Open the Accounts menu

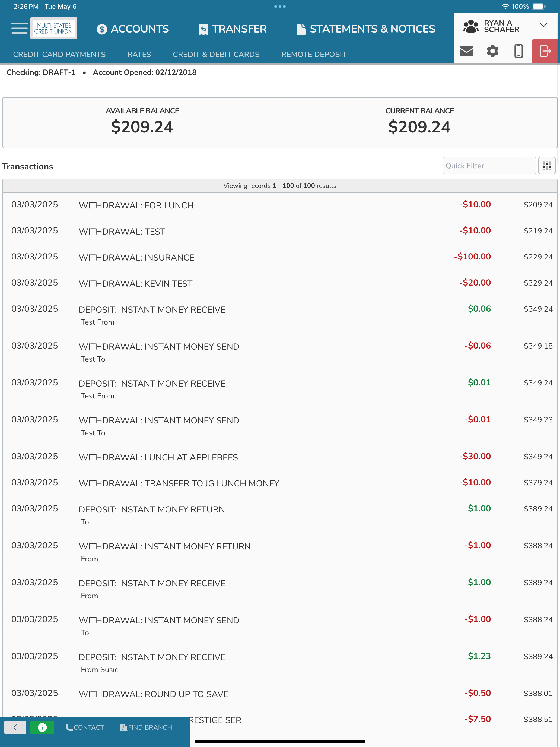tap(133, 29)
